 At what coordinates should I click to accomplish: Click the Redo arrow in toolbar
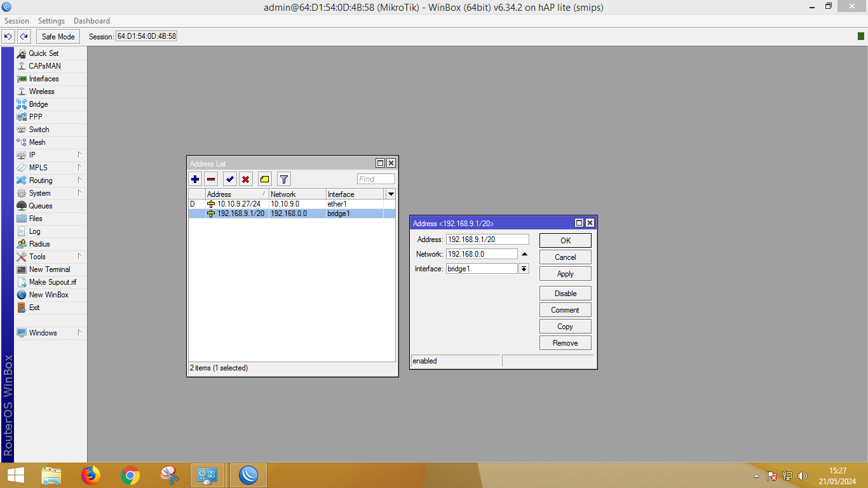pyautogui.click(x=24, y=37)
